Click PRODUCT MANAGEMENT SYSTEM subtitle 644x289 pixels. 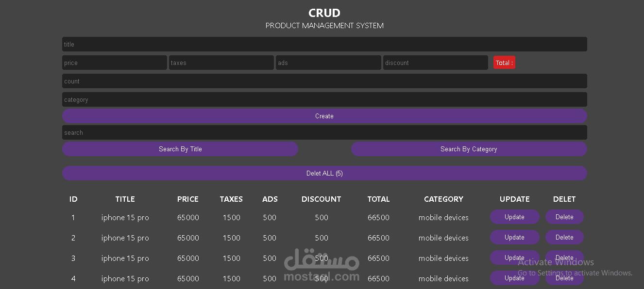click(324, 26)
